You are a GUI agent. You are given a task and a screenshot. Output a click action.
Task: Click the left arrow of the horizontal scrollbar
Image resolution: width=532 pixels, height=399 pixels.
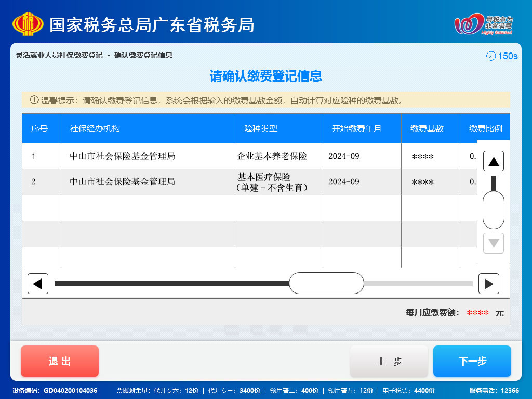[x=37, y=283]
